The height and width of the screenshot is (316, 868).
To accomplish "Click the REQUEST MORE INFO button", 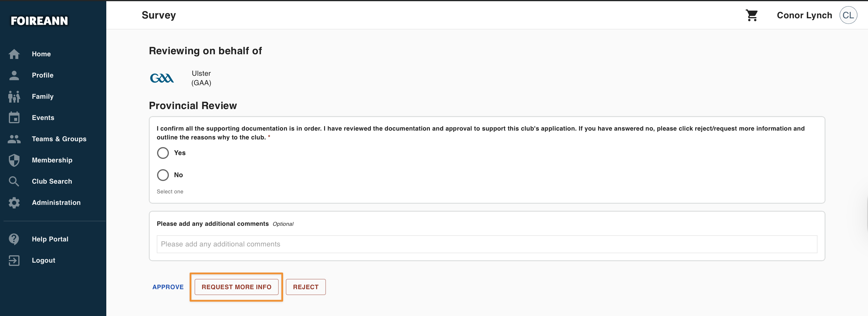I will point(236,287).
